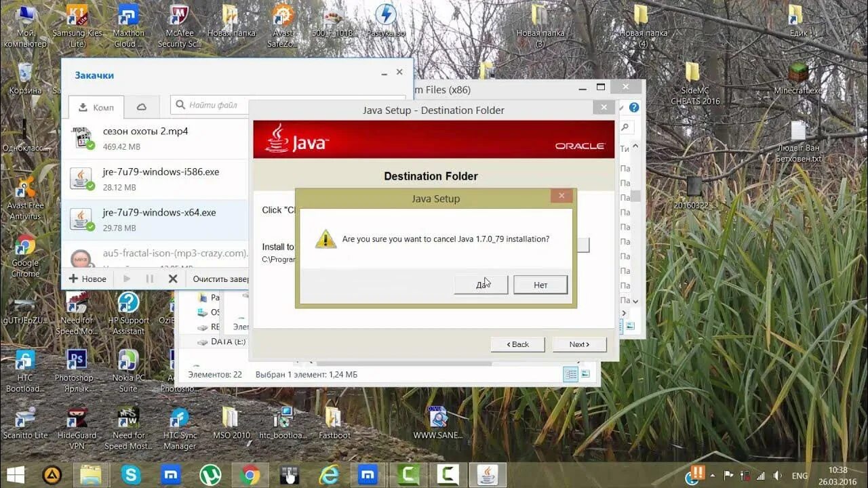Open WWW.SANE desktop file icon

click(x=437, y=424)
